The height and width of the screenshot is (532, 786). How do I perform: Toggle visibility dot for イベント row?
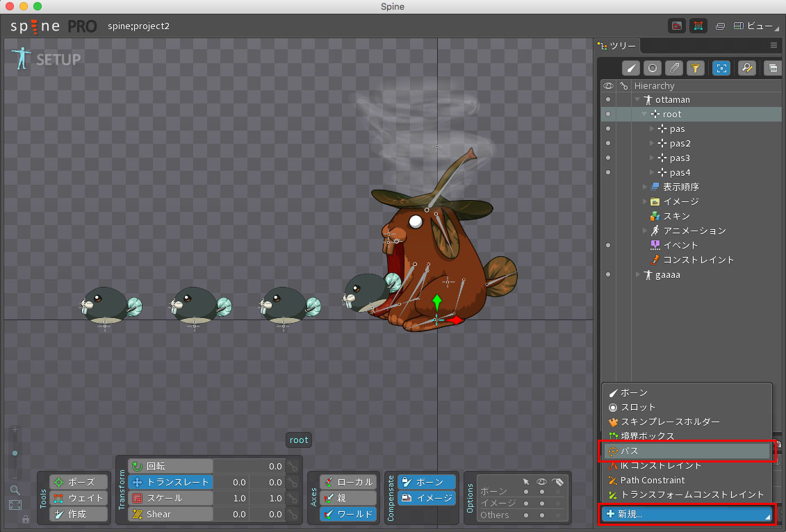[x=608, y=245]
